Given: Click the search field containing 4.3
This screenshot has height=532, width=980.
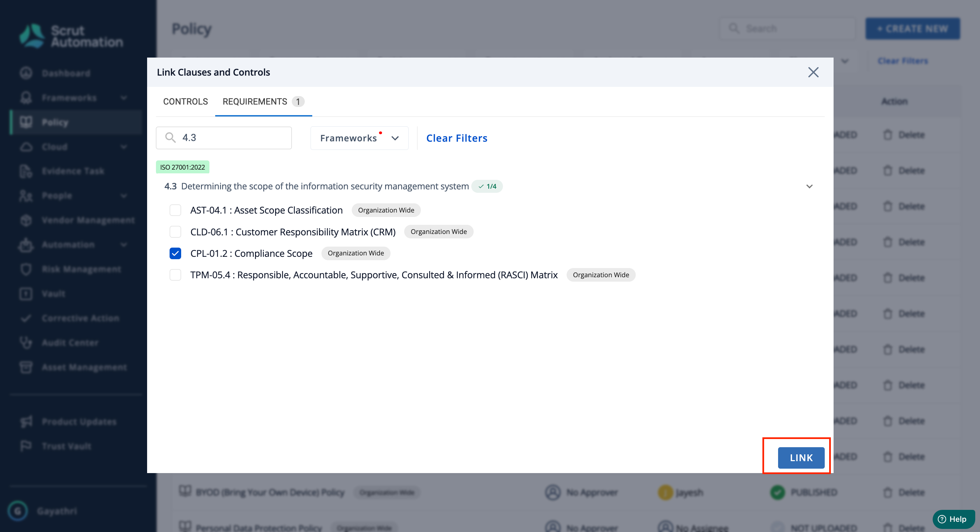Looking at the screenshot, I should point(224,138).
